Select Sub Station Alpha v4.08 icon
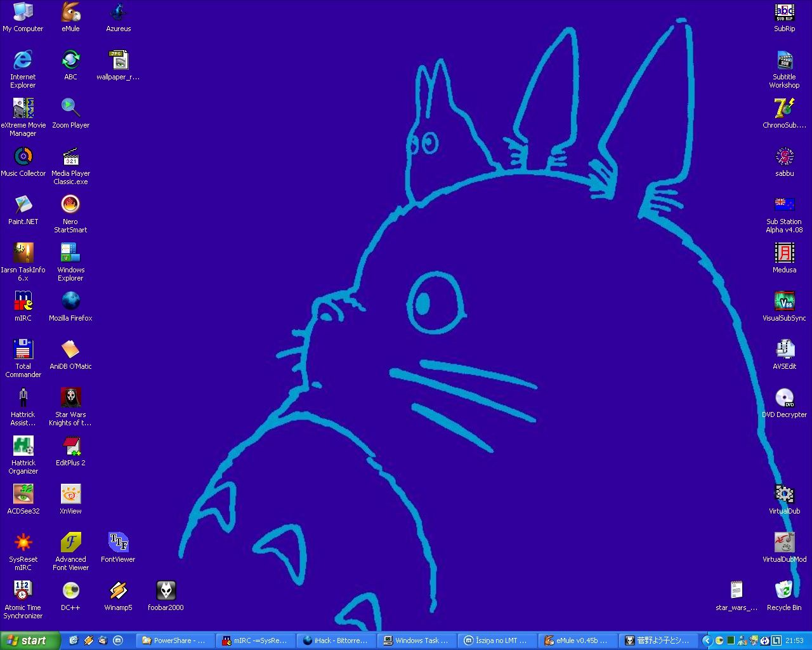Screen dimensions: 812x650 [784, 214]
